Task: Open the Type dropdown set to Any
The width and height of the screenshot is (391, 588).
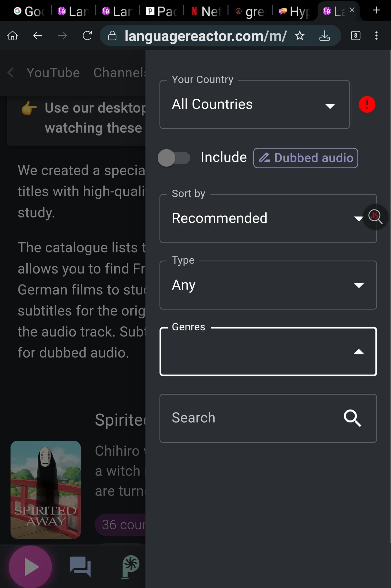Action: click(268, 285)
